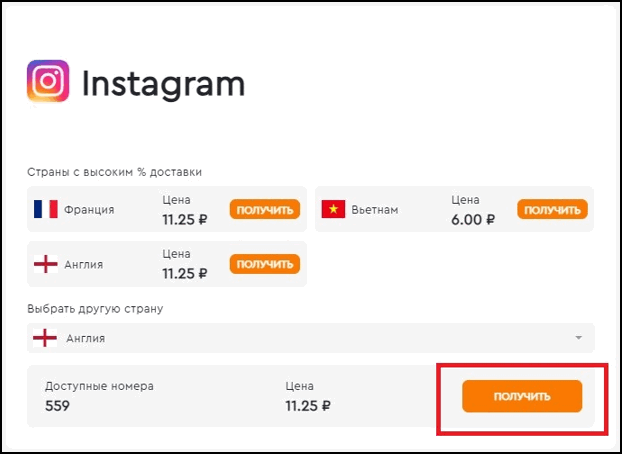Click the France price 11.25 ₽

coord(185,219)
